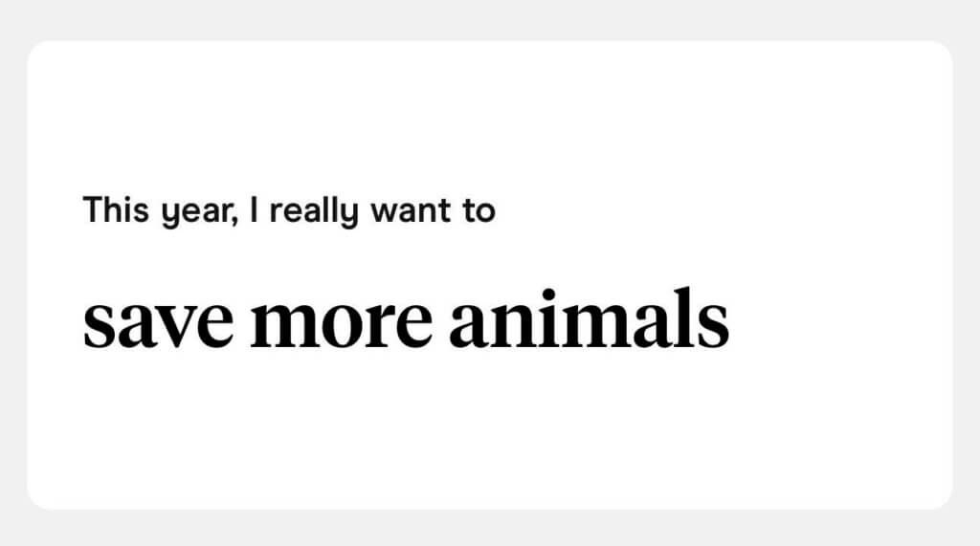Image resolution: width=980 pixels, height=546 pixels.
Task: Click the card's bottom-right rounded corner
Action: tap(944, 500)
